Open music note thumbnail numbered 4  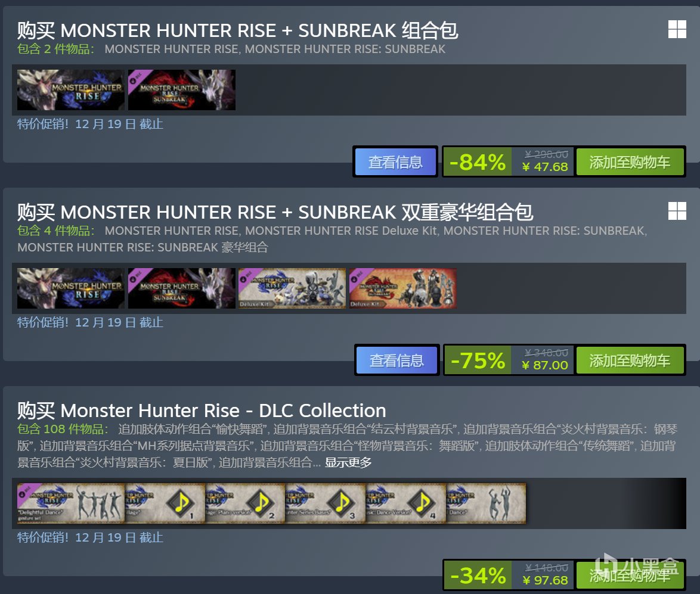point(406,503)
